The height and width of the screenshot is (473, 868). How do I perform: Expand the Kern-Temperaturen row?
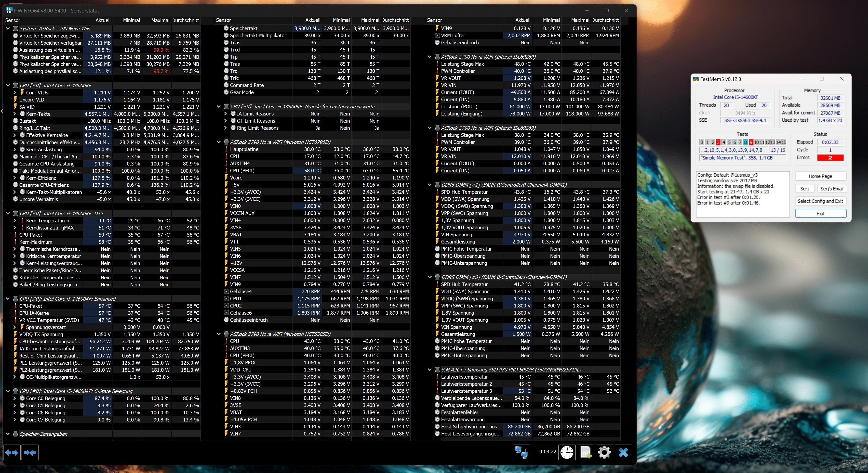coord(14,220)
